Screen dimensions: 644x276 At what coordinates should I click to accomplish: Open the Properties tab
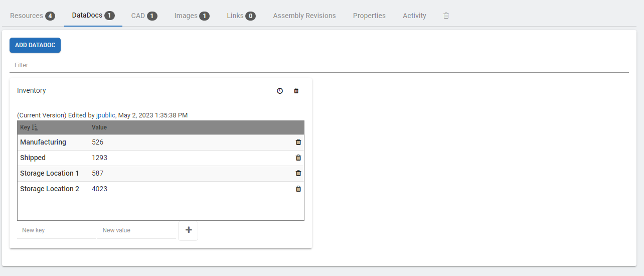point(369,16)
